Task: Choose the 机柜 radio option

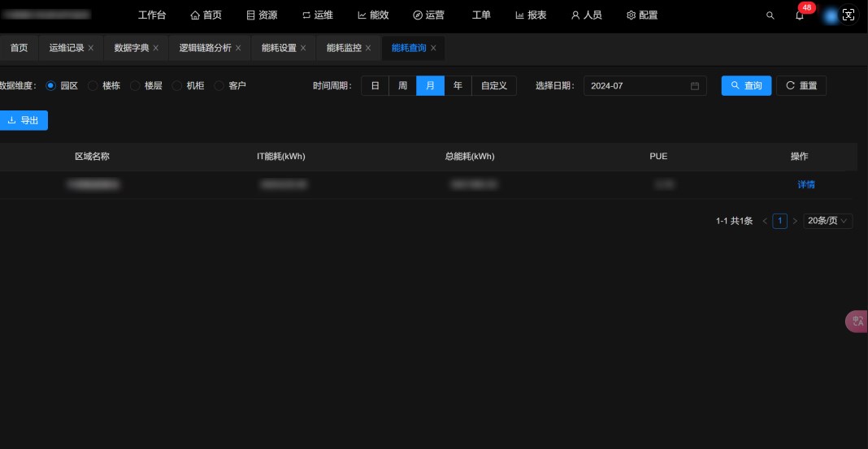Action: (x=178, y=85)
